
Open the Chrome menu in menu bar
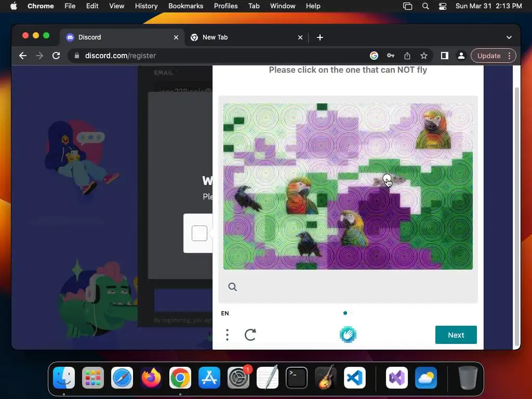tap(41, 6)
